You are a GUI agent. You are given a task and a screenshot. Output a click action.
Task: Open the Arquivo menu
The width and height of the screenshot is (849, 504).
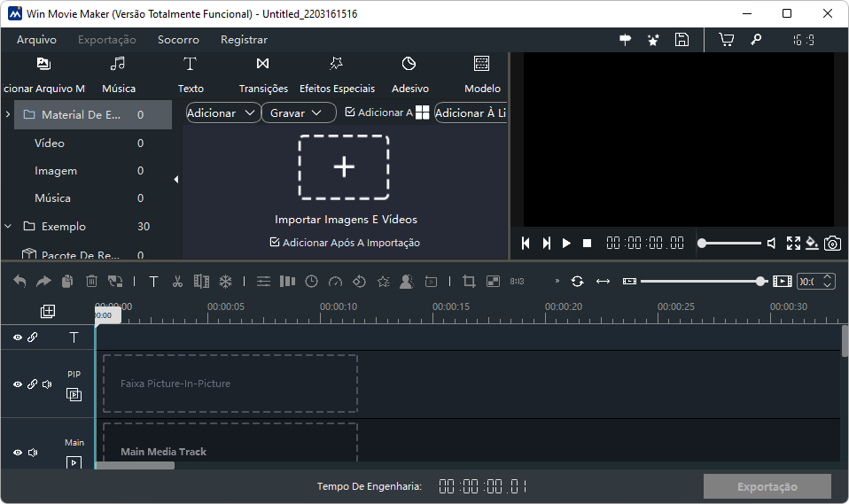click(36, 40)
